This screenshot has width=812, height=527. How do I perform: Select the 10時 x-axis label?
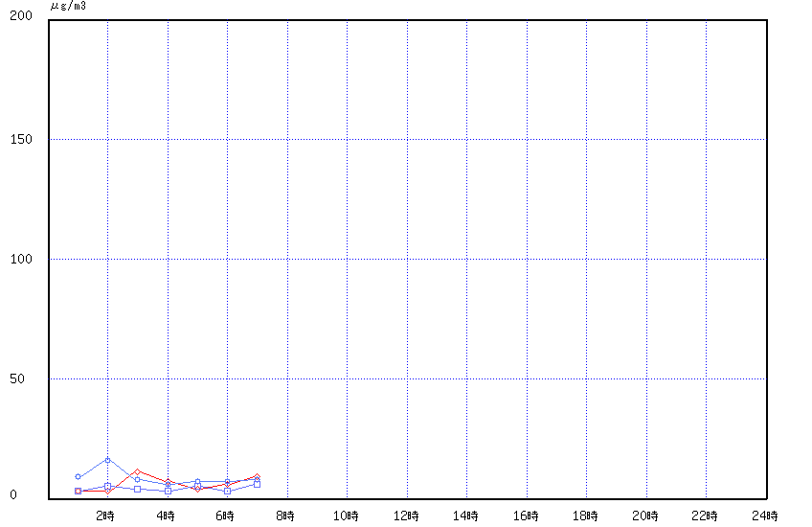click(345, 516)
